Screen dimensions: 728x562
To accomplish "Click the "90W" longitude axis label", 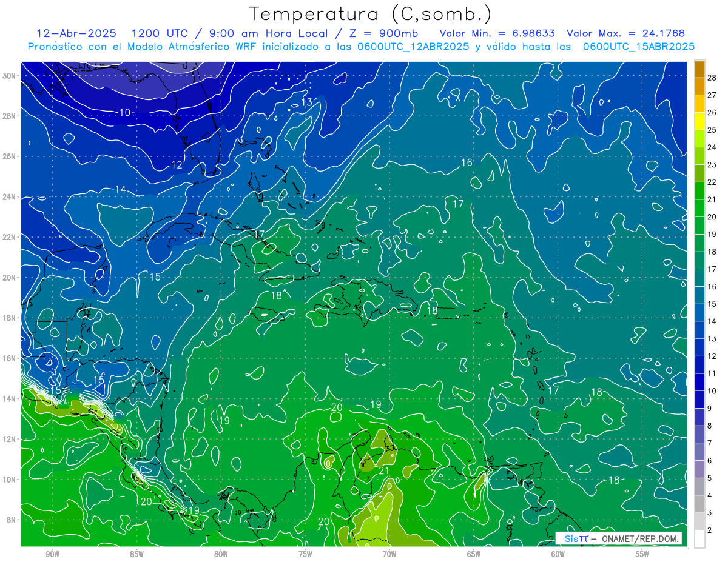I will coord(52,554).
